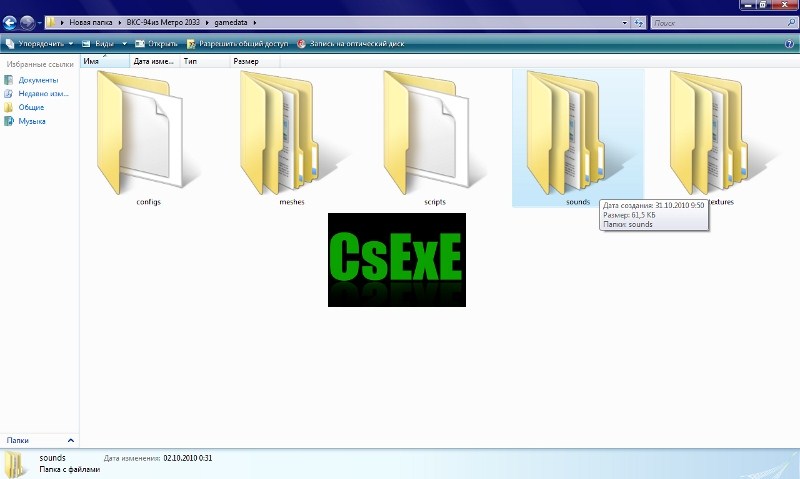Expand the Виды dropdown arrow
This screenshot has height=479, width=800.
[x=125, y=44]
